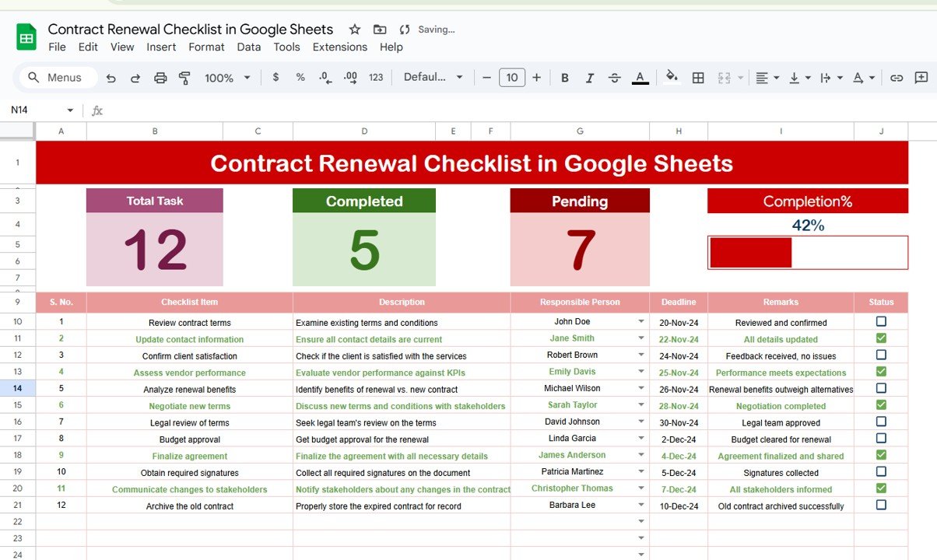
Task: Open zoom level 100% dropdown
Action: coord(227,78)
